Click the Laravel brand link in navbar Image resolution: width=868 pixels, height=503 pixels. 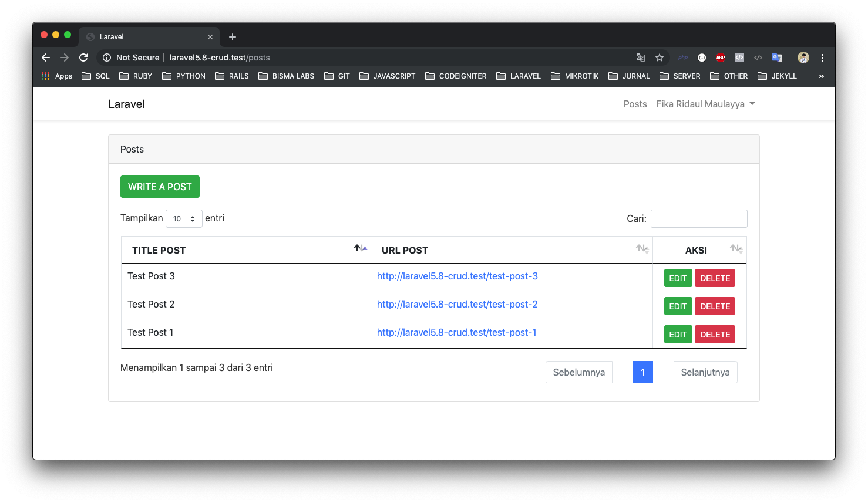126,104
